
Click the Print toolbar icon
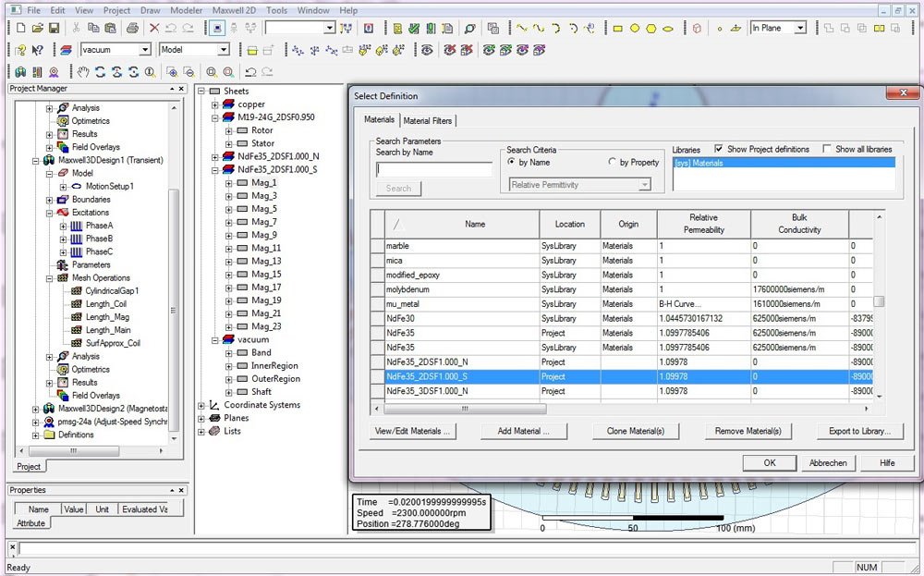(132, 29)
